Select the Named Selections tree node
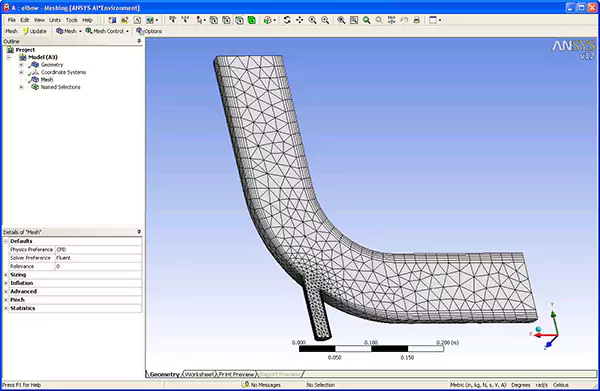Viewport: 600px width, 391px height. click(x=60, y=87)
